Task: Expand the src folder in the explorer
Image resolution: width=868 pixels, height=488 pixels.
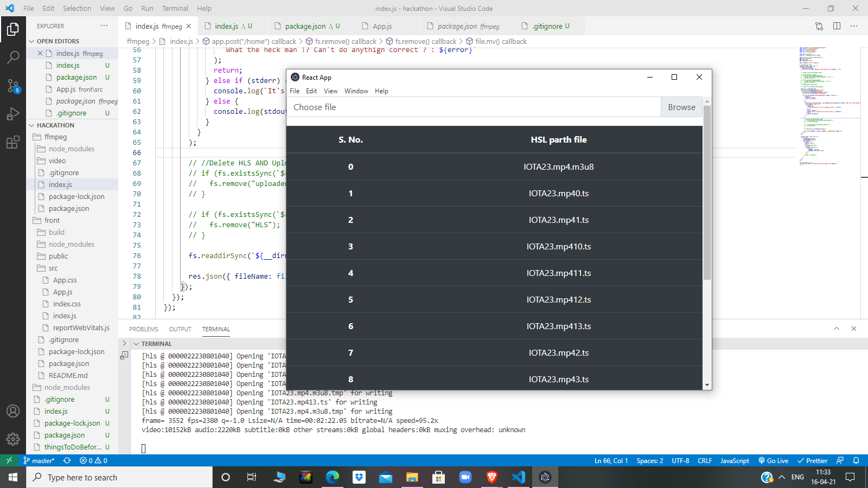Action: (53, 268)
